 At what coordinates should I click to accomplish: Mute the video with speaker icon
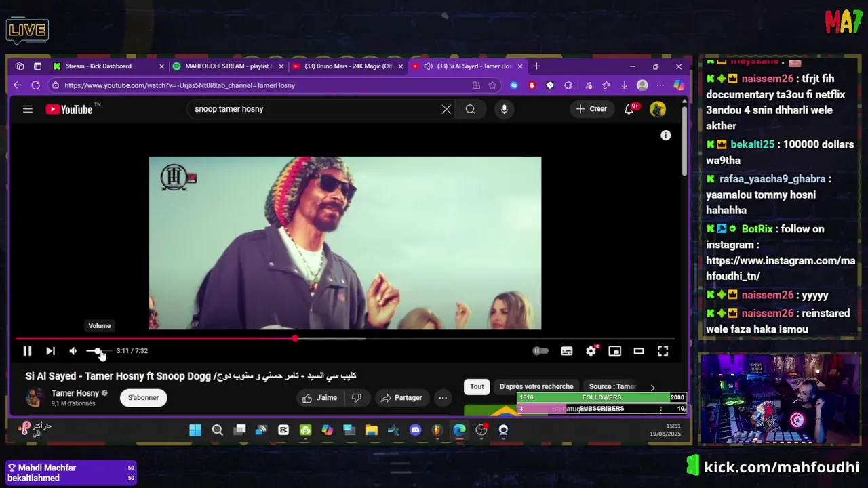pyautogui.click(x=73, y=351)
